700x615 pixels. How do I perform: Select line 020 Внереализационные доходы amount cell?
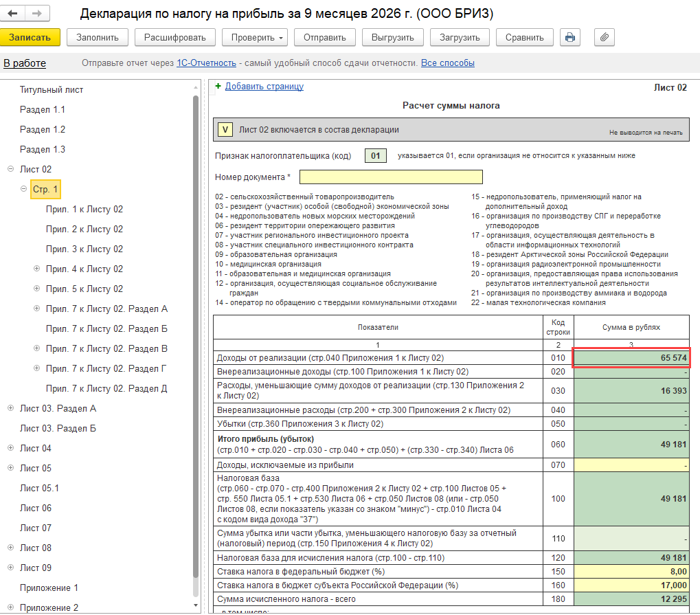pyautogui.click(x=631, y=372)
